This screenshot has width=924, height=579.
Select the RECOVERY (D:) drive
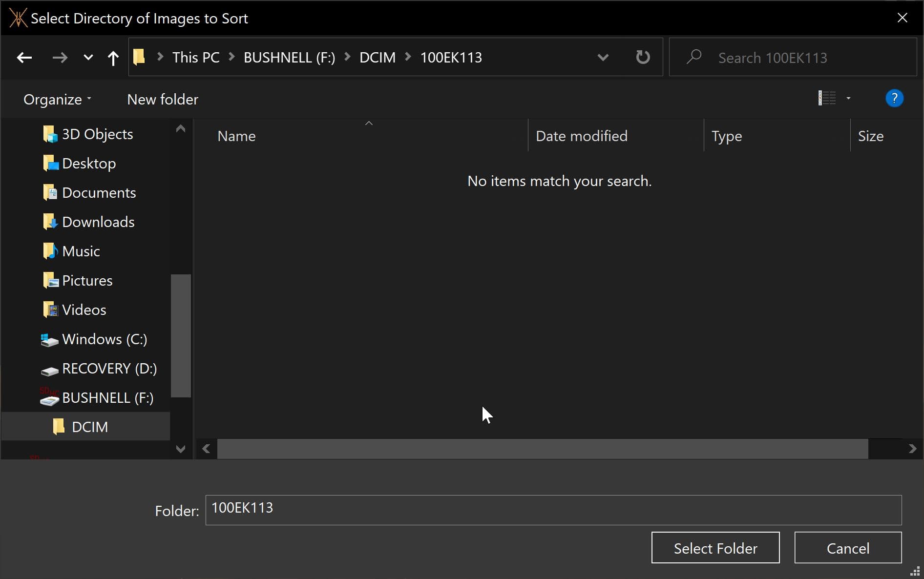(109, 368)
